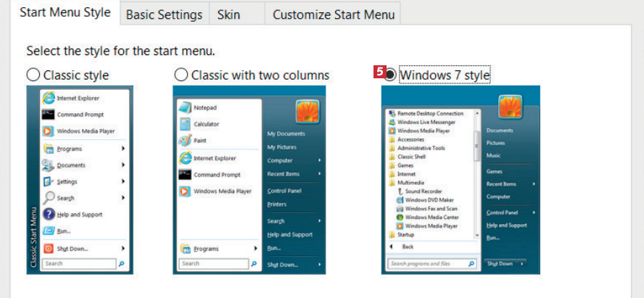644x298 pixels.
Task: Switch to the Basic Settings tab
Action: point(164,15)
